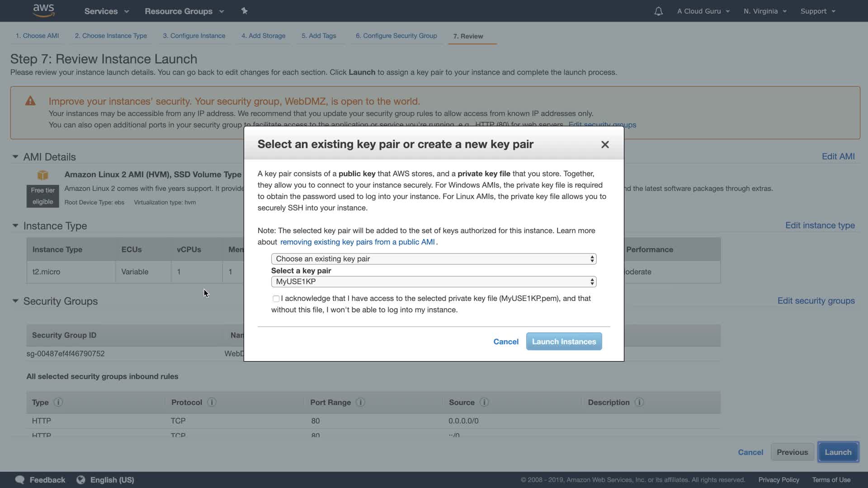This screenshot has width=868, height=488.
Task: Click the AWS logo home icon
Action: pyautogui.click(x=44, y=10)
